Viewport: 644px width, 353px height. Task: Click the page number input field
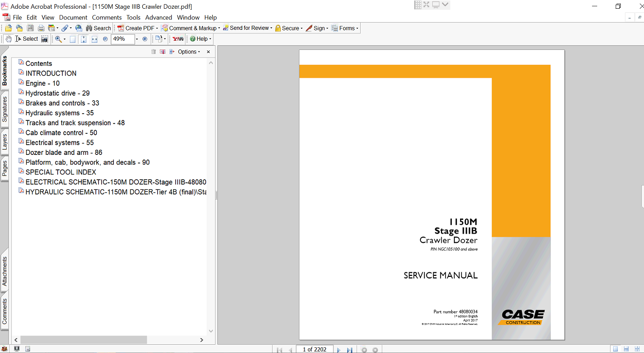pos(314,349)
